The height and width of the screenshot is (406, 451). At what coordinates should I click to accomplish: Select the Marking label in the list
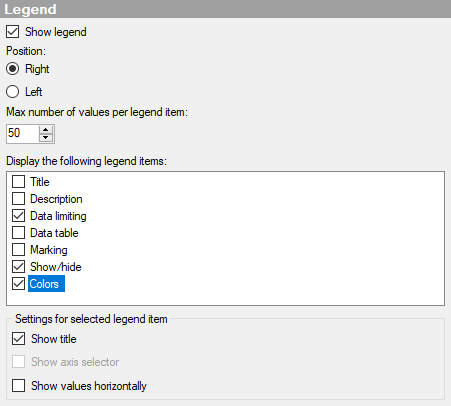click(x=49, y=250)
